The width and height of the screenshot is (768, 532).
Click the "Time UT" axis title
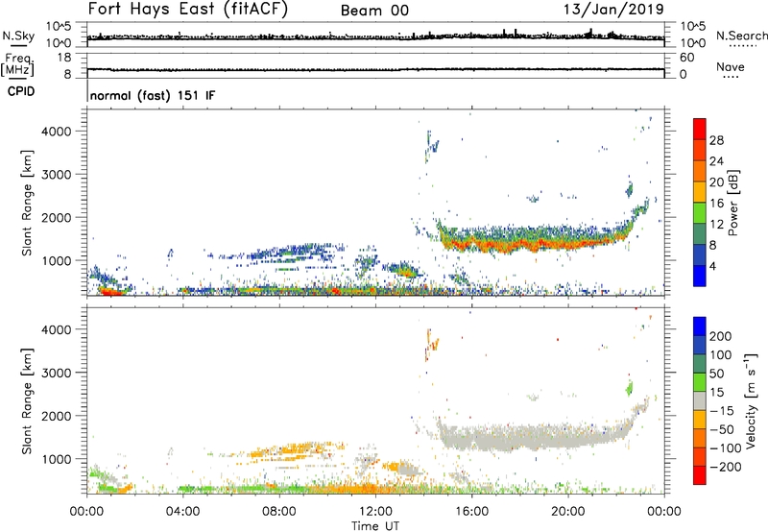pyautogui.click(x=375, y=526)
